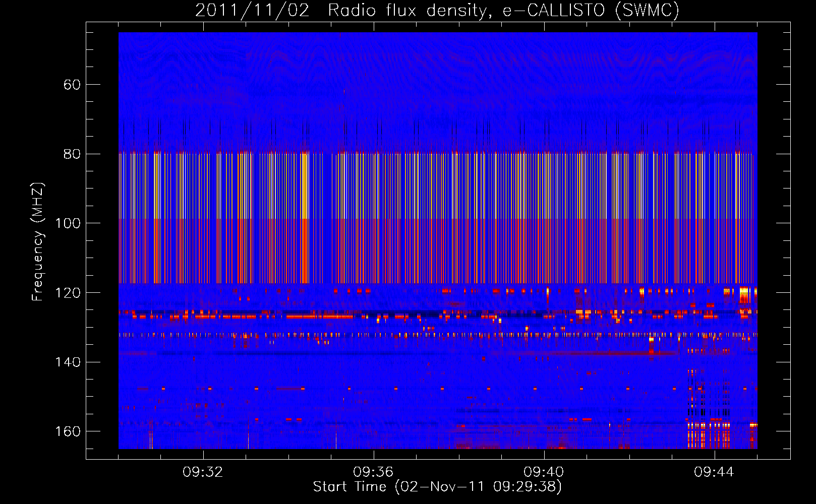This screenshot has width=816, height=504.
Task: Click the 09:40 time tick label
Action: click(x=544, y=472)
